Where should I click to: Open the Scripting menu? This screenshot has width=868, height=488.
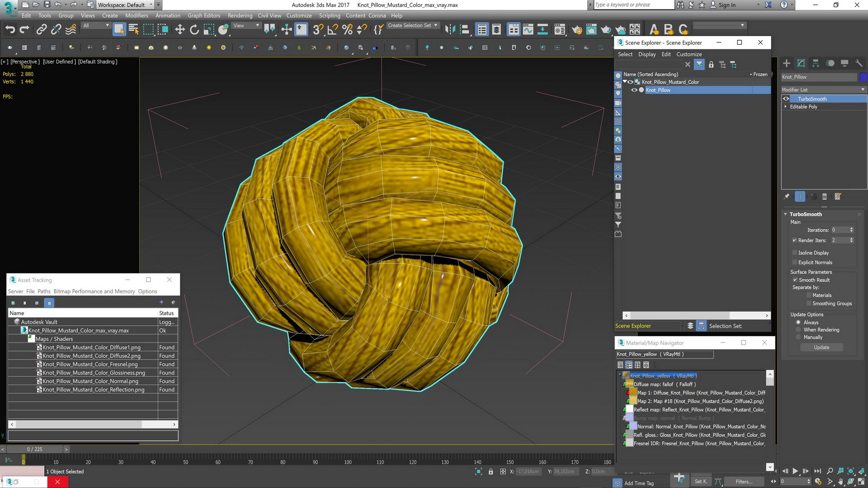tap(330, 15)
